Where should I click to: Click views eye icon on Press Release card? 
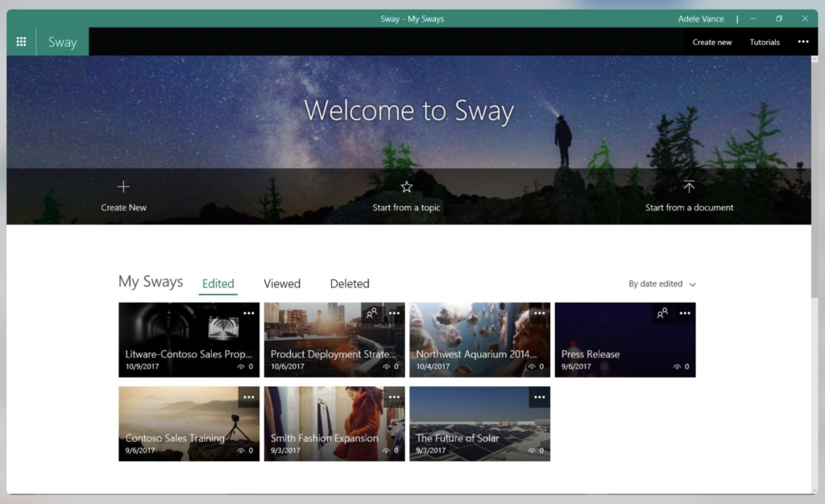pyautogui.click(x=677, y=367)
